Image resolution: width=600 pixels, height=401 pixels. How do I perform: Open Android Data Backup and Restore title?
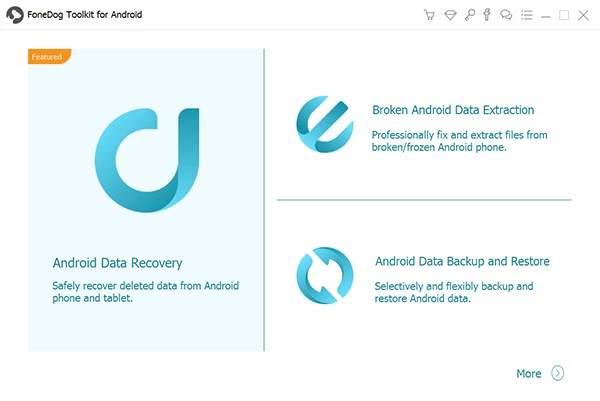click(462, 261)
